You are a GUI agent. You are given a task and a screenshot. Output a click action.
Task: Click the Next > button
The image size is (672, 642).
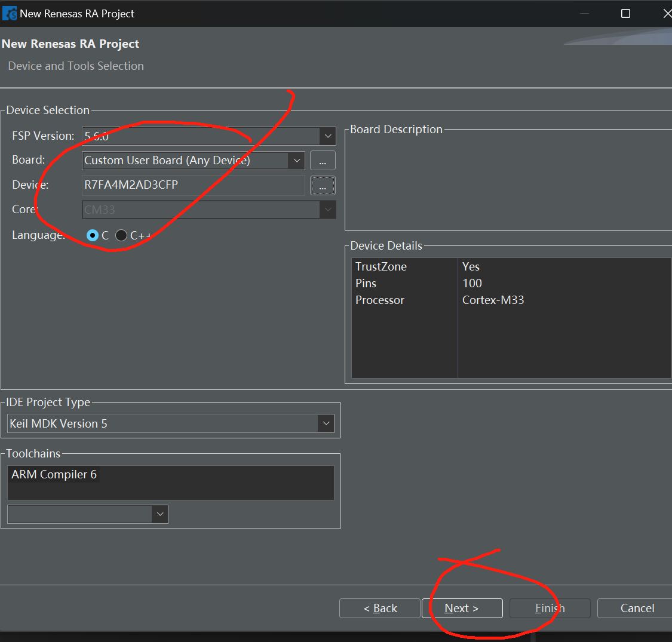[462, 608]
